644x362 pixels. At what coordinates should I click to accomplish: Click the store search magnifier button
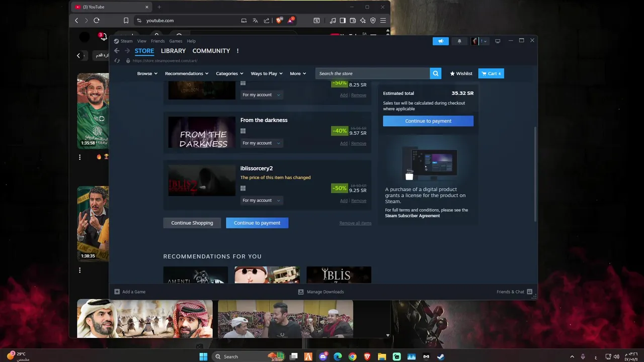click(436, 73)
